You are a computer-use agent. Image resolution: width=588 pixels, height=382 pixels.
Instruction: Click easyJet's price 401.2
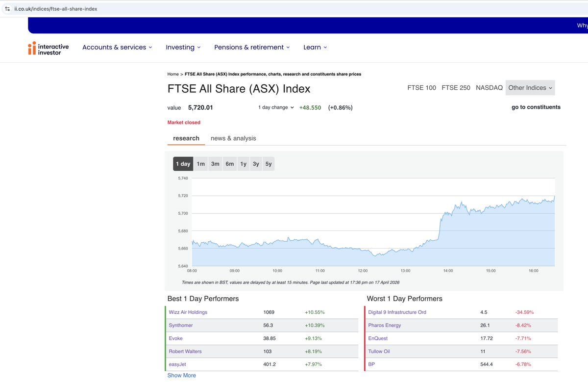click(x=270, y=364)
